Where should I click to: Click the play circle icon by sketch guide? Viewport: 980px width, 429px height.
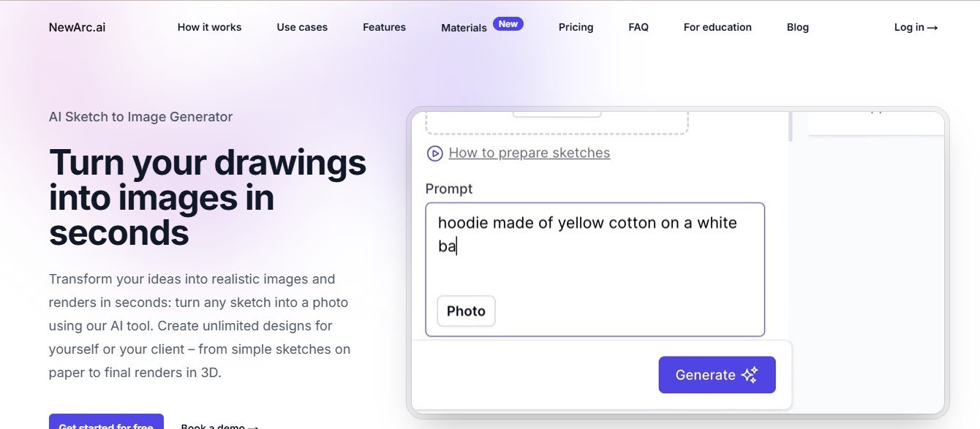click(x=434, y=153)
